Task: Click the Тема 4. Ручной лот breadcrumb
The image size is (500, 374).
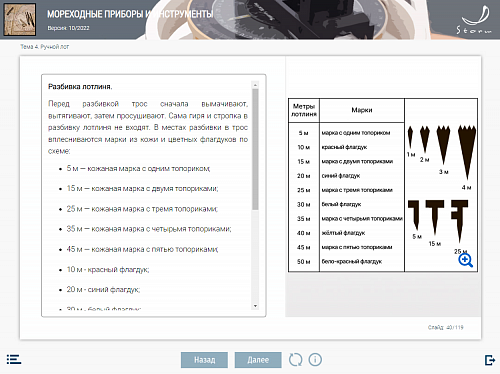Action: click(x=45, y=47)
